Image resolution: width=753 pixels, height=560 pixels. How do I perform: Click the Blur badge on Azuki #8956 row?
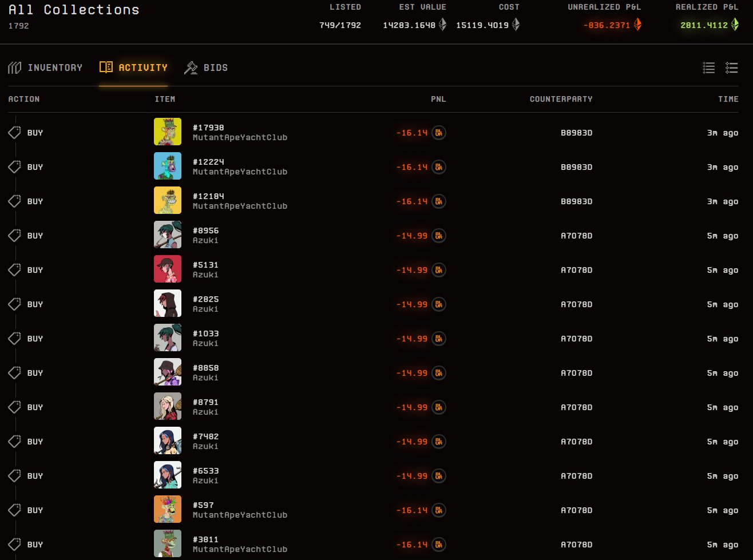click(439, 236)
